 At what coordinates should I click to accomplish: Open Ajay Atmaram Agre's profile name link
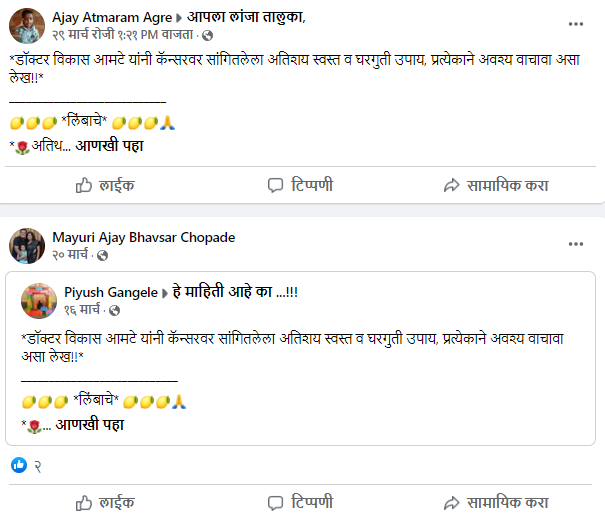point(110,17)
